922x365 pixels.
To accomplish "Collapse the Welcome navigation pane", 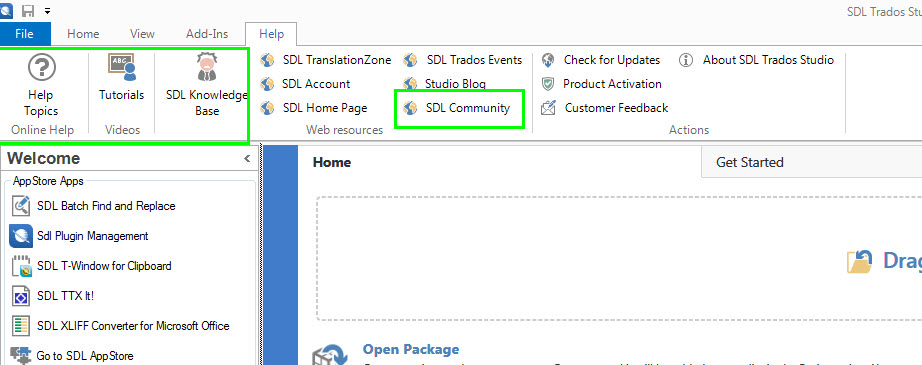I will coord(247,158).
